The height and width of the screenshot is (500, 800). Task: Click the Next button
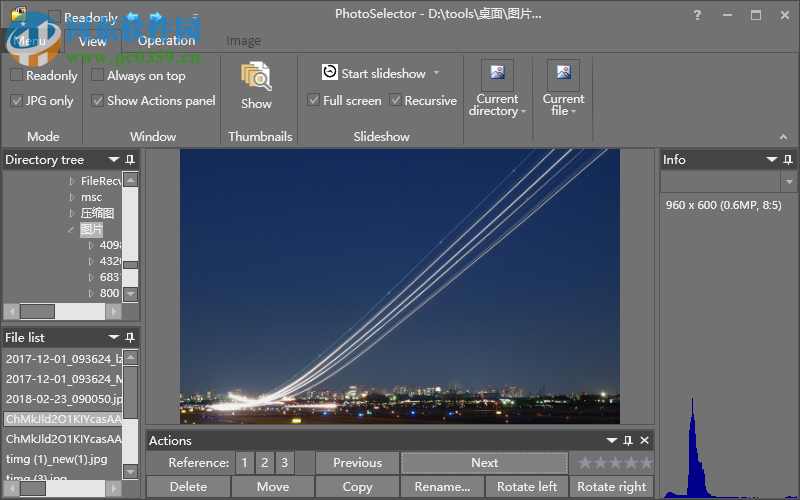(x=484, y=463)
